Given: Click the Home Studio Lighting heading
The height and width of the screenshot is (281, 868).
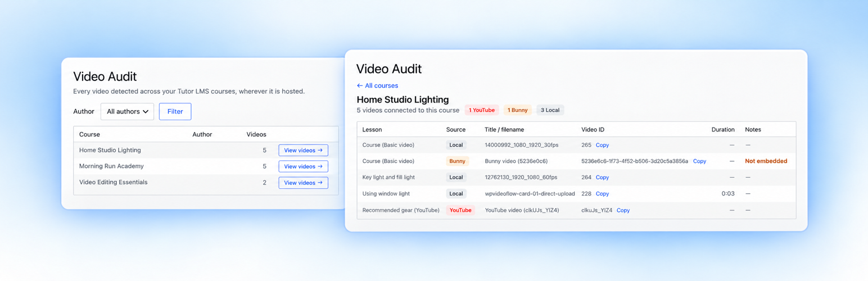Looking at the screenshot, I should 403,99.
